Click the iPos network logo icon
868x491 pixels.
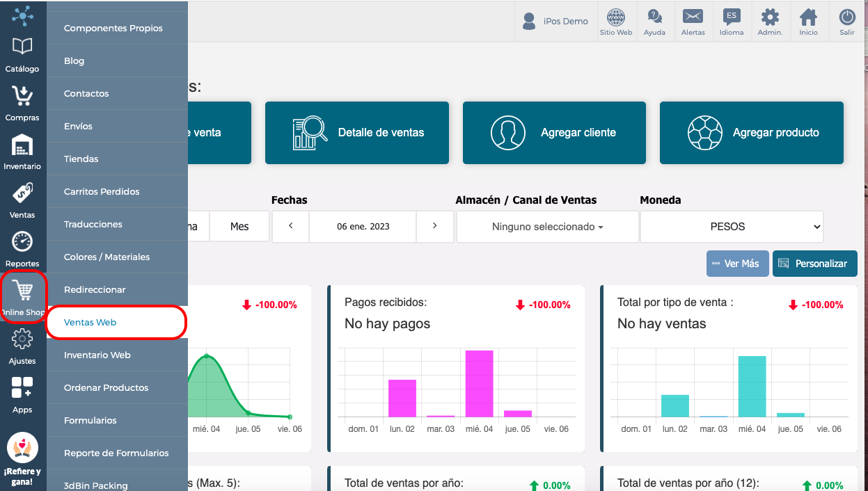22,15
